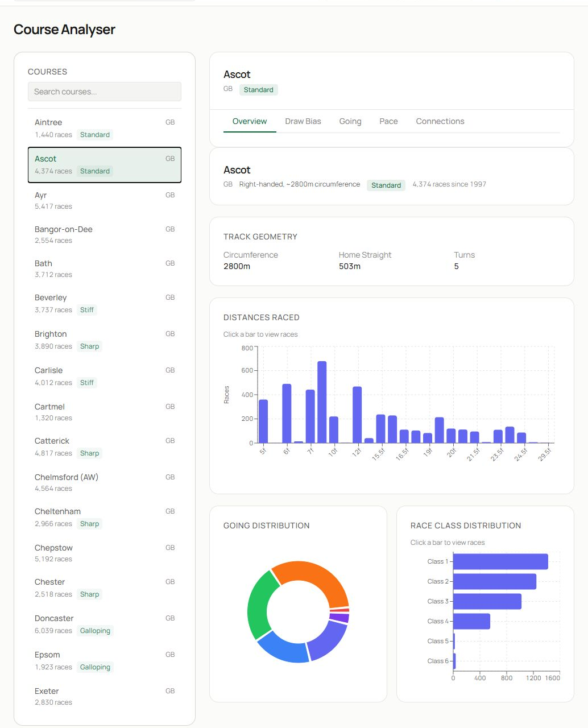
Task: Click the Class 4 bar
Action: tap(471, 621)
